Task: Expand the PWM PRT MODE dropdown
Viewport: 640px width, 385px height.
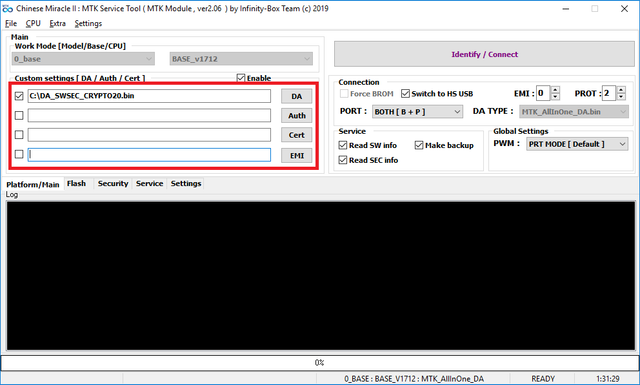Action: click(x=577, y=144)
